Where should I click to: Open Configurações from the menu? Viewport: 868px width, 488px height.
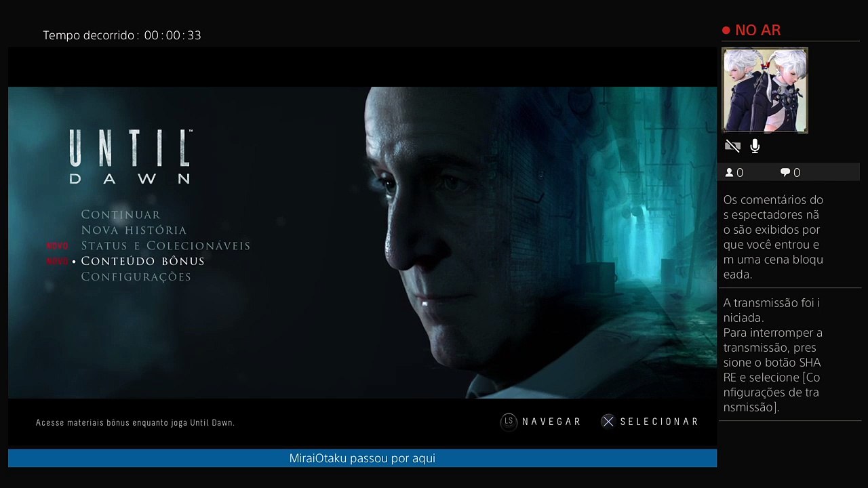136,277
